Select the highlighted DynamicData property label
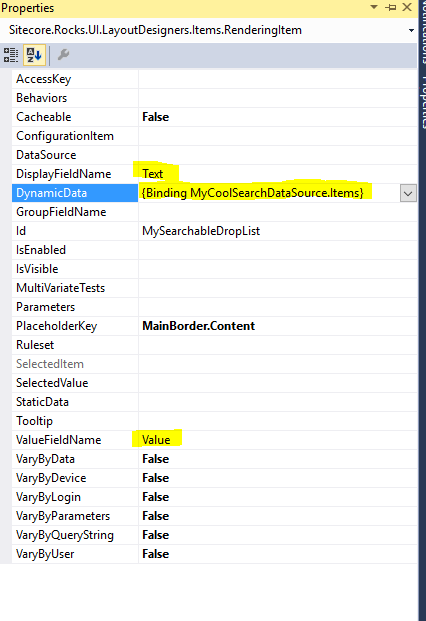 51,193
